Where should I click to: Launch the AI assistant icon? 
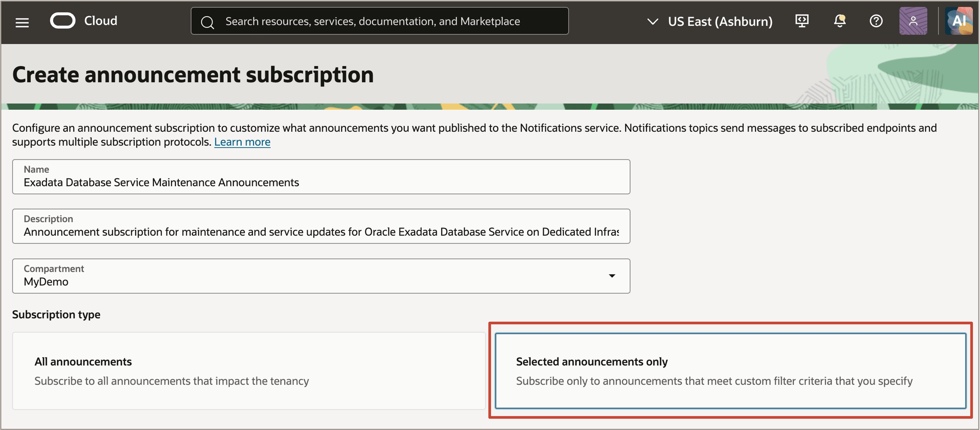click(959, 21)
